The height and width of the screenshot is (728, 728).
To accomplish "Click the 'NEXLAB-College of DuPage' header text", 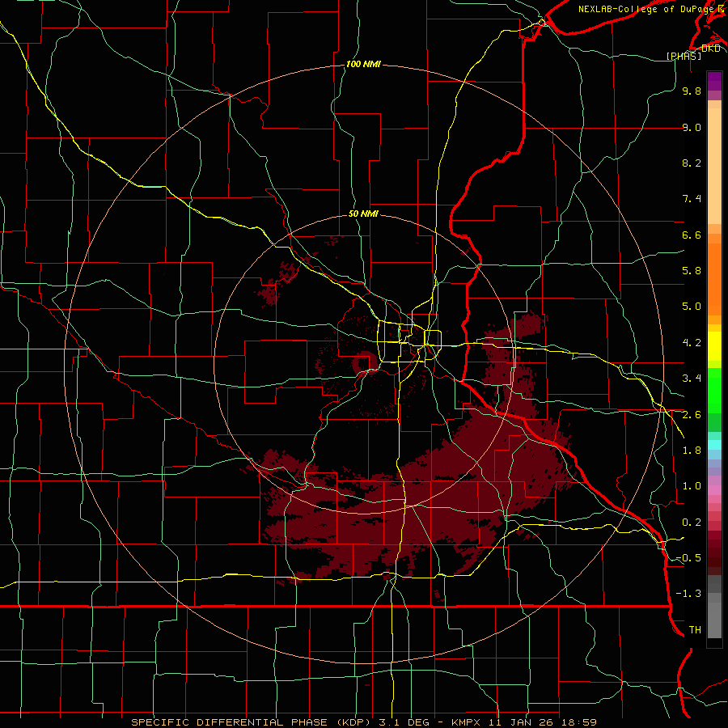I will pos(645,9).
